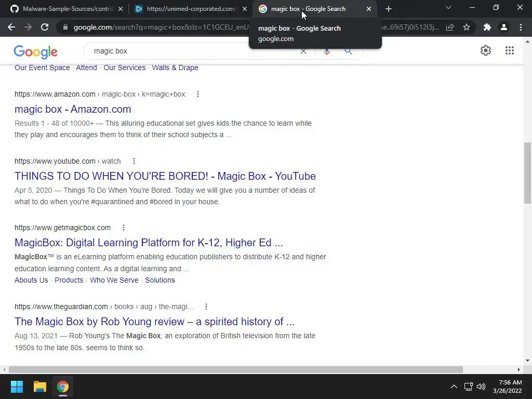
Task: Open more options for the Guardian result
Action: pyautogui.click(x=206, y=307)
